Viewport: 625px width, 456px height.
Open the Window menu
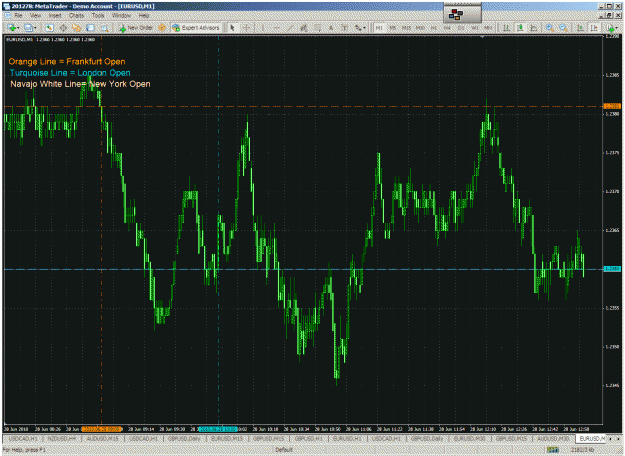(x=121, y=16)
